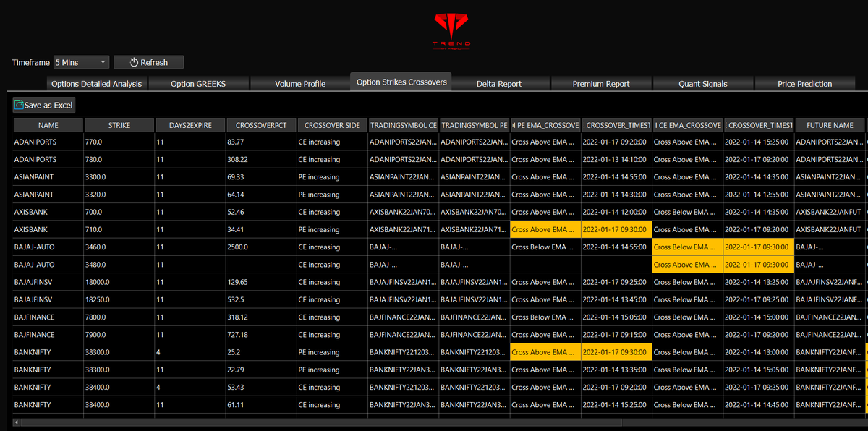Viewport: 868px width, 431px height.
Task: Sort by CROSSOVER SIDE column header
Action: (x=332, y=125)
